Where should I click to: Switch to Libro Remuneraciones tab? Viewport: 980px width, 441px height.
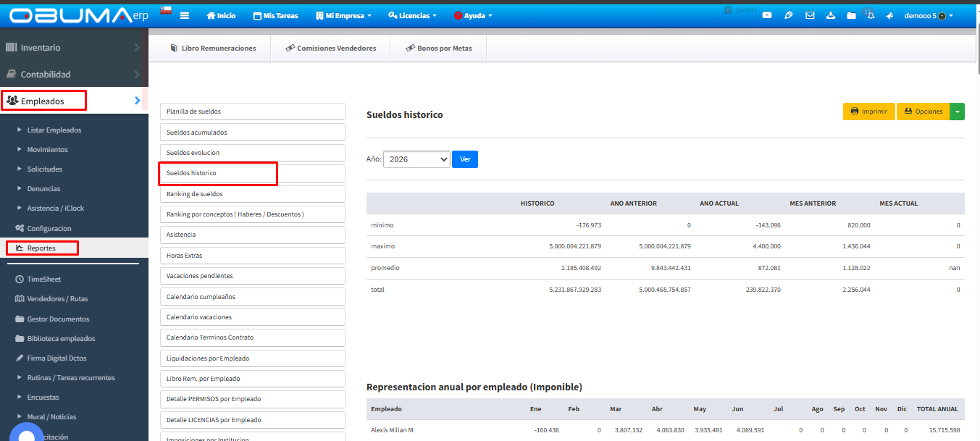pos(213,49)
